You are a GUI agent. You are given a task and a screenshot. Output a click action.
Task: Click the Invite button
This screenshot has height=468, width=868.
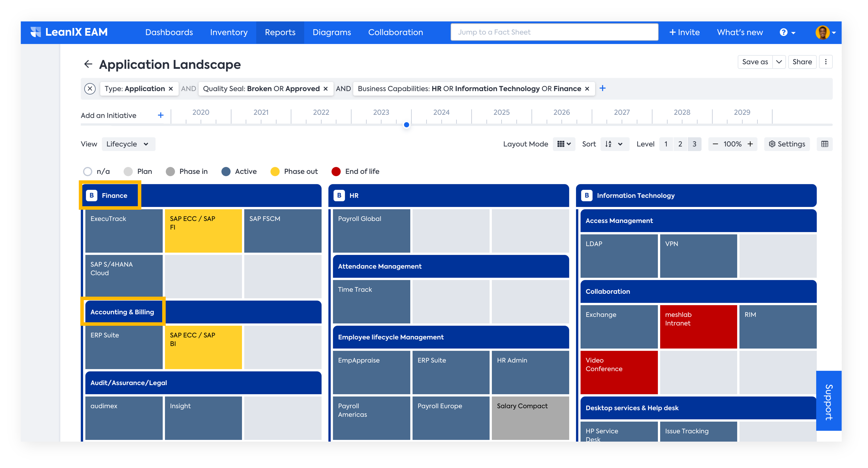click(x=684, y=32)
